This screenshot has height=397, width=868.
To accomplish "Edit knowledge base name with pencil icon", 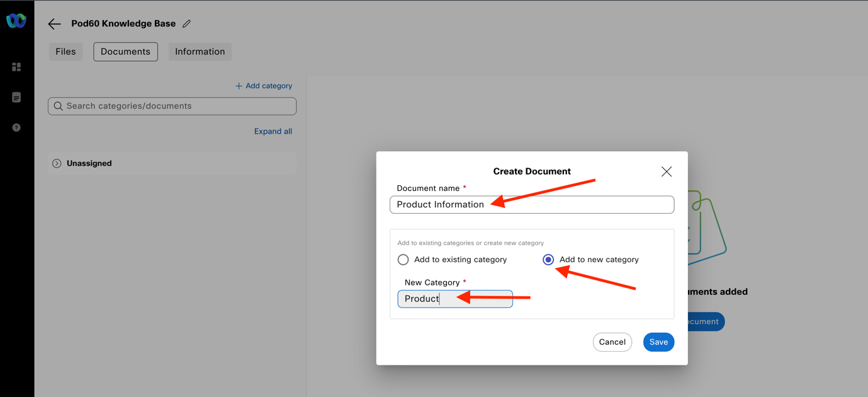I will click(186, 24).
